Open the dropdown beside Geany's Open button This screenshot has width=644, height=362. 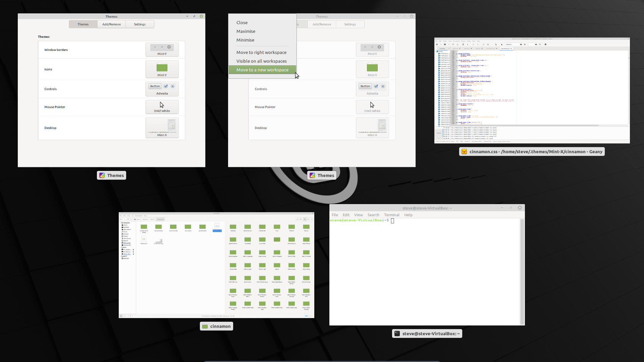coord(449,45)
